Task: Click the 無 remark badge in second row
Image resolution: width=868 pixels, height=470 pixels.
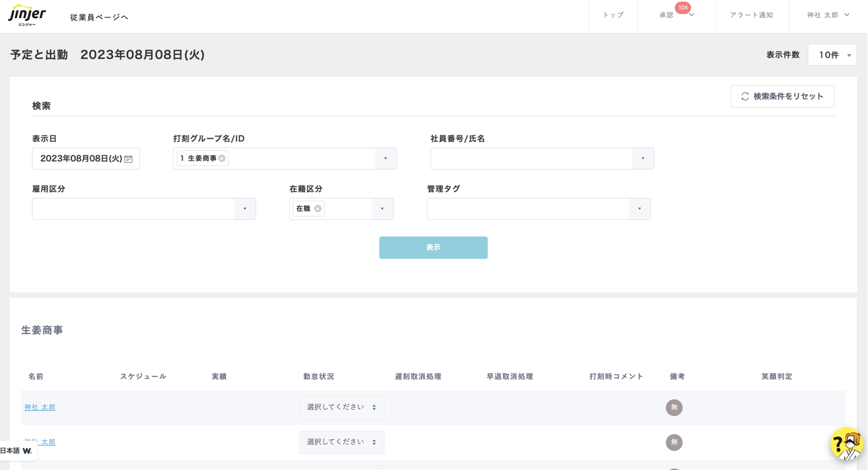Action: click(x=674, y=442)
